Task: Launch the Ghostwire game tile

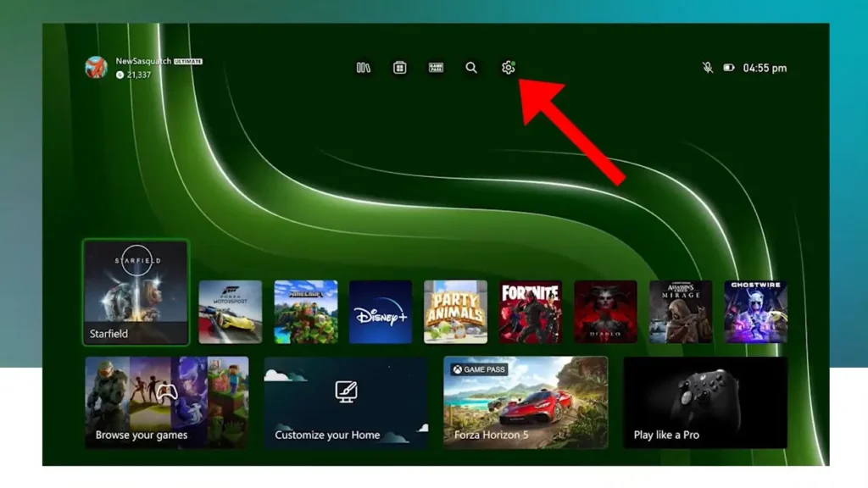Action: pyautogui.click(x=755, y=312)
